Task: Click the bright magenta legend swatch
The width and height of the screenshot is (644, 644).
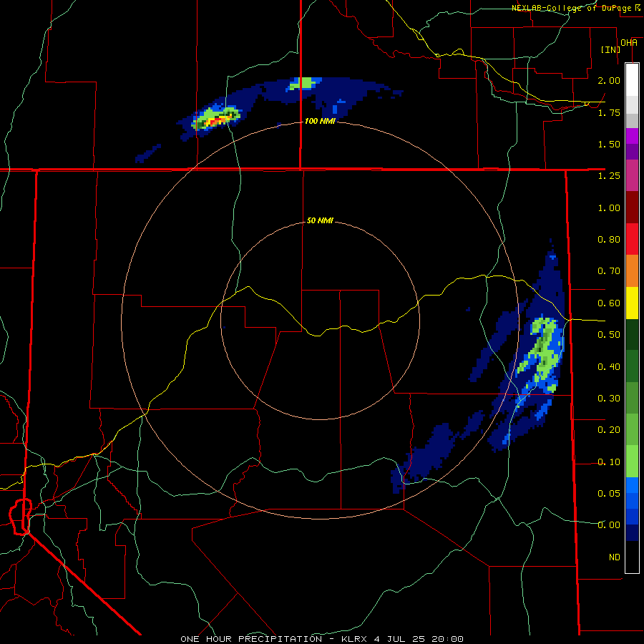Action: pos(632,136)
